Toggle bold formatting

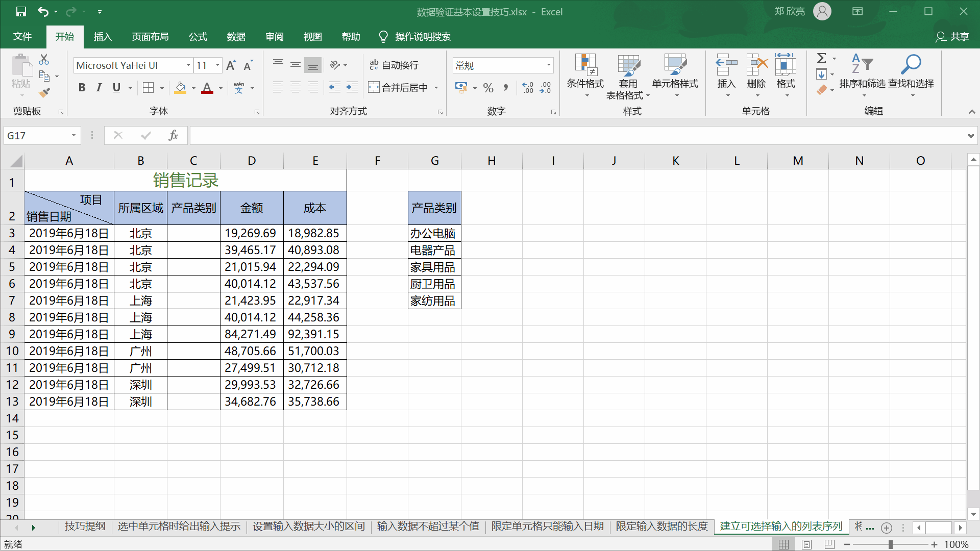click(x=82, y=87)
